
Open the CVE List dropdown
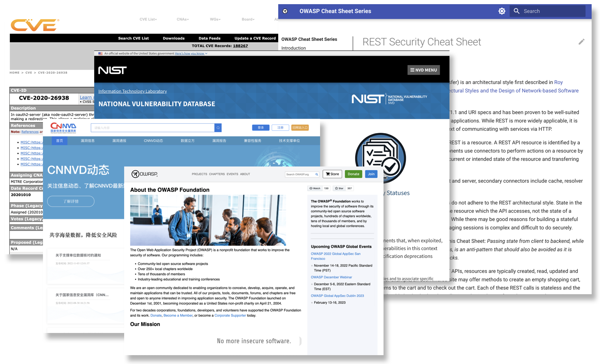148,19
